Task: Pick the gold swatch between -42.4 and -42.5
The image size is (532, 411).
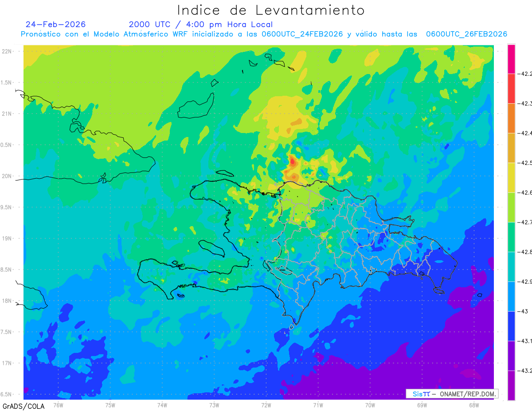Action: [511, 148]
